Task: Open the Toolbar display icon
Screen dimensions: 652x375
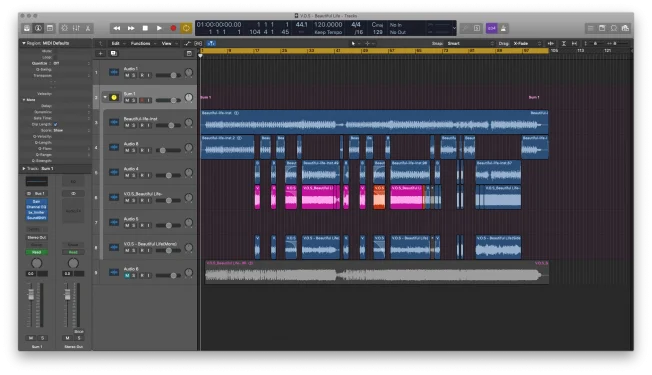Action: [x=50, y=28]
